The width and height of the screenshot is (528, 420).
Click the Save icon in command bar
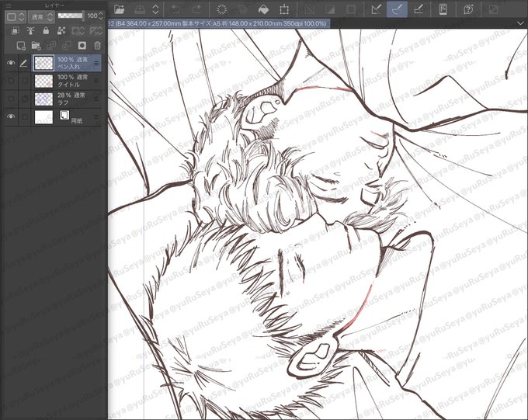tap(140, 9)
